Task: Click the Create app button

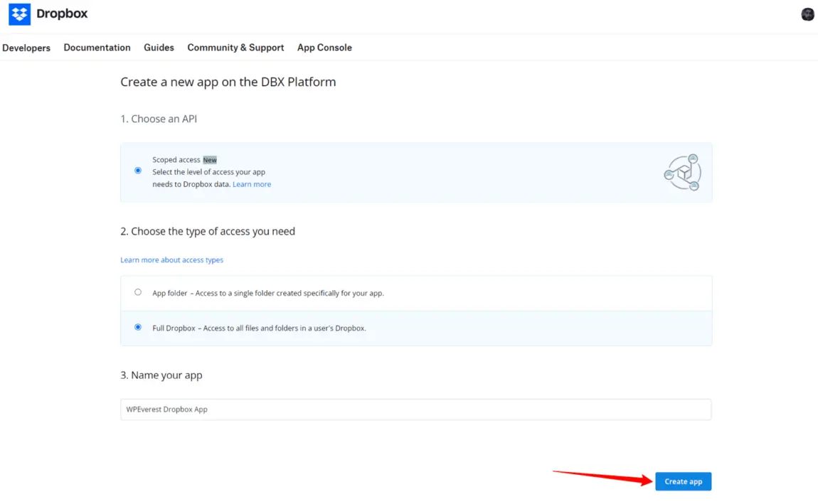Action: point(684,481)
